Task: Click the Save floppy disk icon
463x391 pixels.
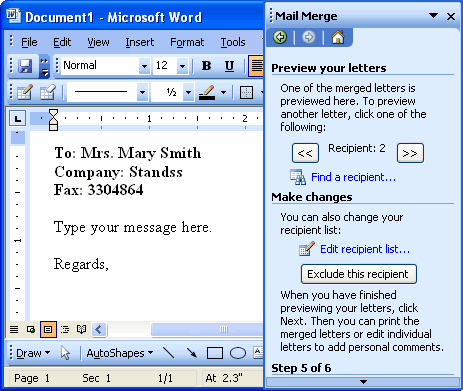Action: pyautogui.click(x=25, y=66)
